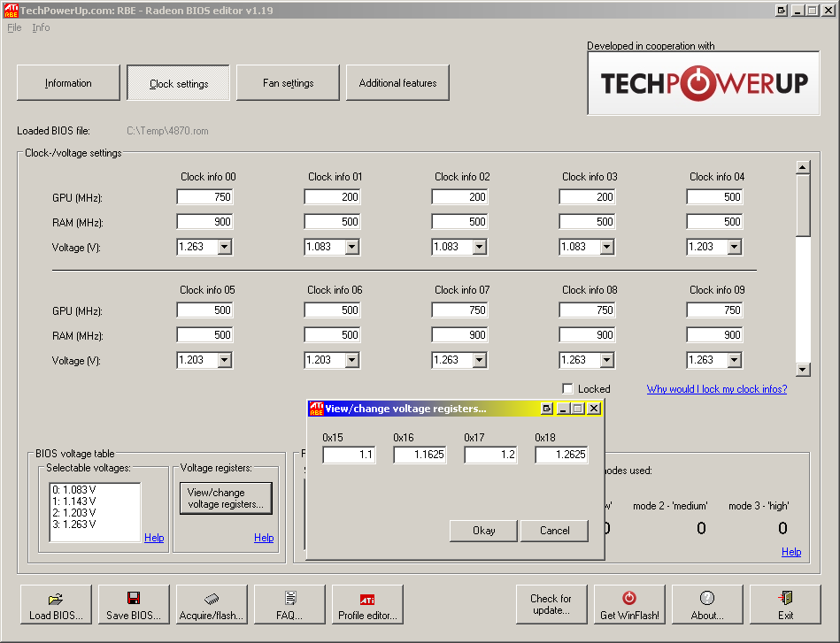Open Clock info 02 voltage dropdown
Screen dimensions: 840x643
pyautogui.click(x=480, y=247)
